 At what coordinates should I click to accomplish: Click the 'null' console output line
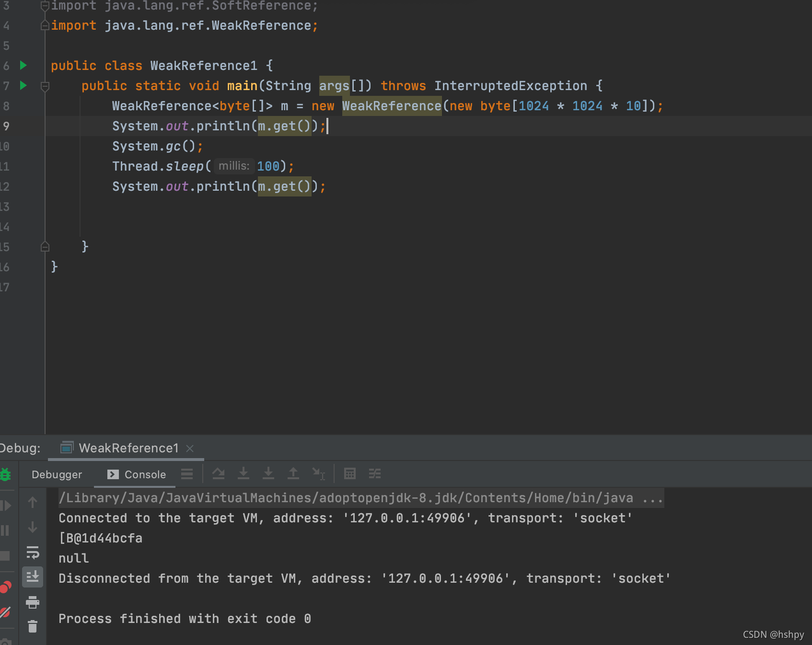pos(74,558)
